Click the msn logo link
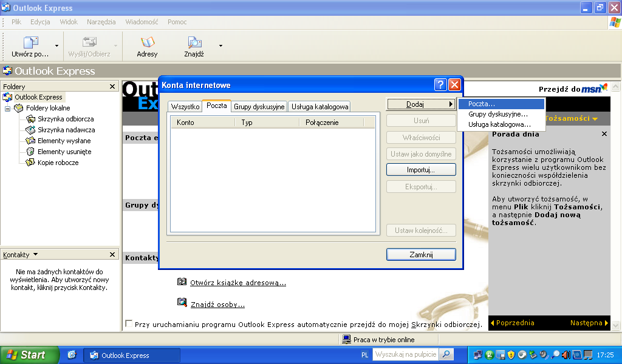The height and width of the screenshot is (364, 622). pyautogui.click(x=594, y=89)
